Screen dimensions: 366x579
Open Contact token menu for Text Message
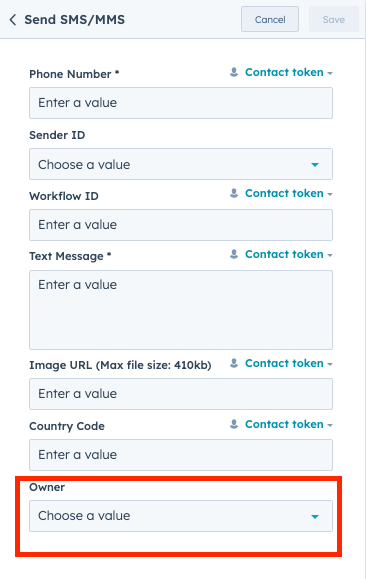289,254
